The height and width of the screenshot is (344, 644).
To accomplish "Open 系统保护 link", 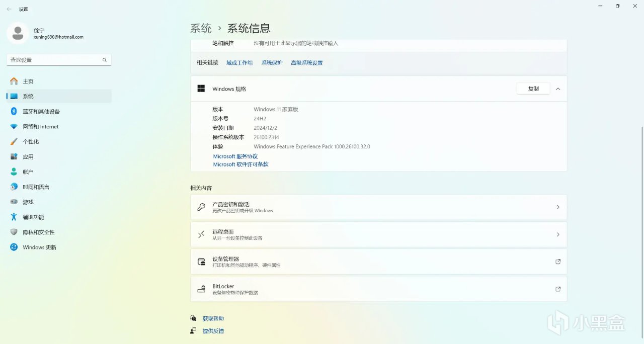I will click(x=272, y=63).
